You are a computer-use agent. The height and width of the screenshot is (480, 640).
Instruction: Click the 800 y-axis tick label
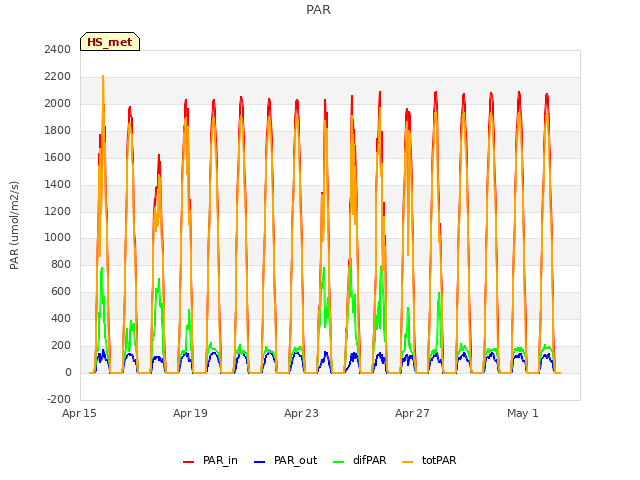[x=61, y=264]
